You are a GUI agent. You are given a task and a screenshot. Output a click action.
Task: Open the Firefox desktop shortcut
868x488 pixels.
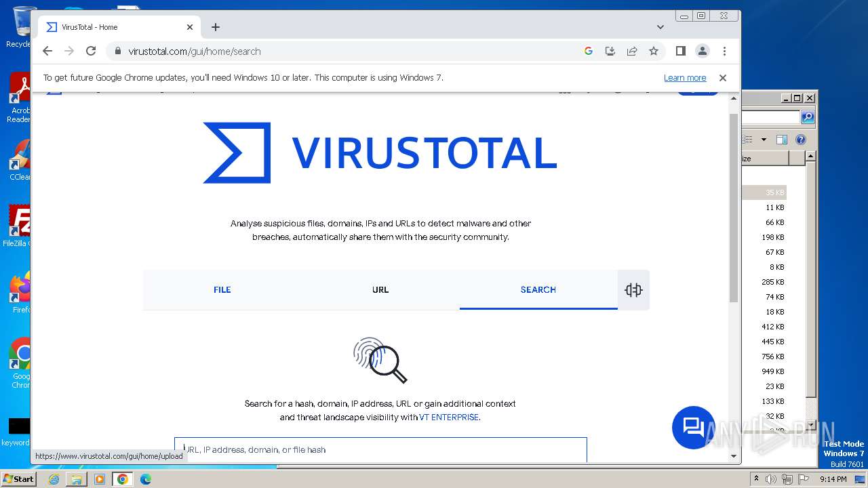tap(19, 292)
